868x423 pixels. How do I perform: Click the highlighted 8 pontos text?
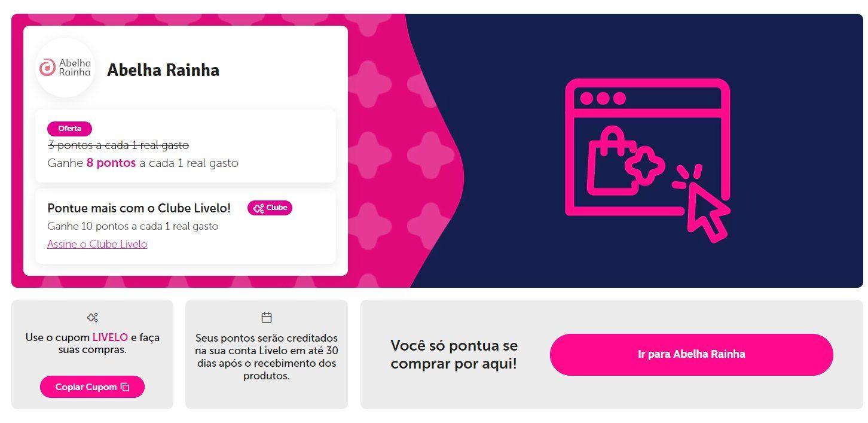(x=111, y=163)
